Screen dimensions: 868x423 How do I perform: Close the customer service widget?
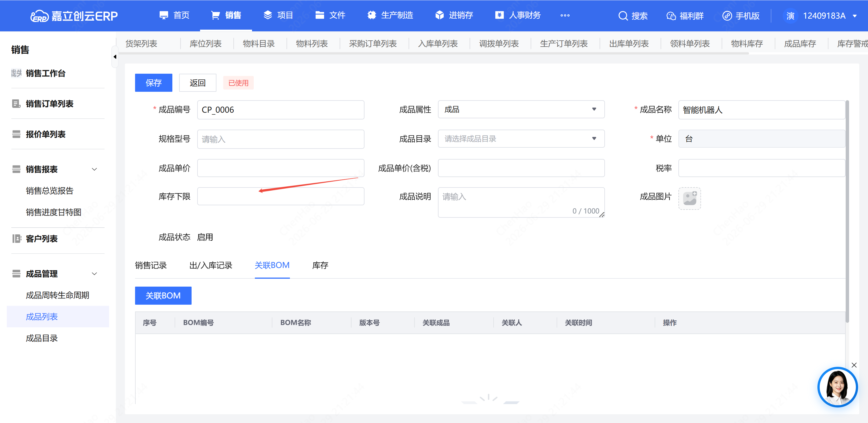coord(854,365)
